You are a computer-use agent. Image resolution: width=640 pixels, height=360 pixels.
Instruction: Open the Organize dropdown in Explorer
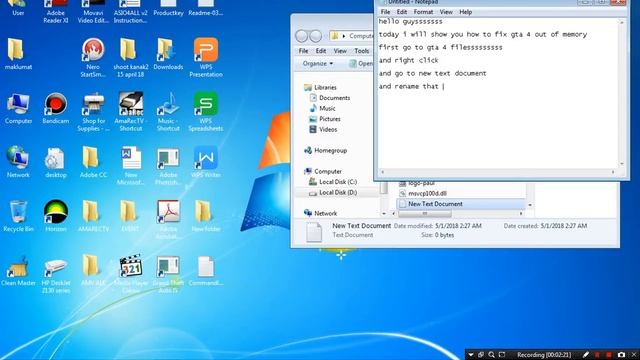tap(318, 64)
